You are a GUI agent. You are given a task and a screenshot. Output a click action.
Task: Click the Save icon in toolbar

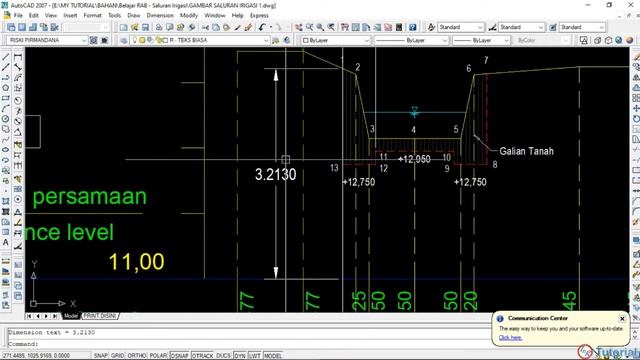point(145,27)
